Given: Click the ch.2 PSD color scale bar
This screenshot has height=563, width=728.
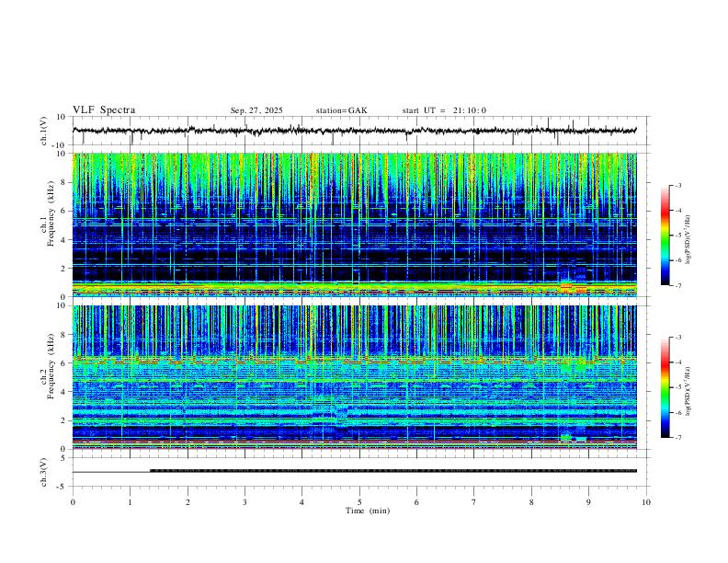Looking at the screenshot, I should point(665,387).
